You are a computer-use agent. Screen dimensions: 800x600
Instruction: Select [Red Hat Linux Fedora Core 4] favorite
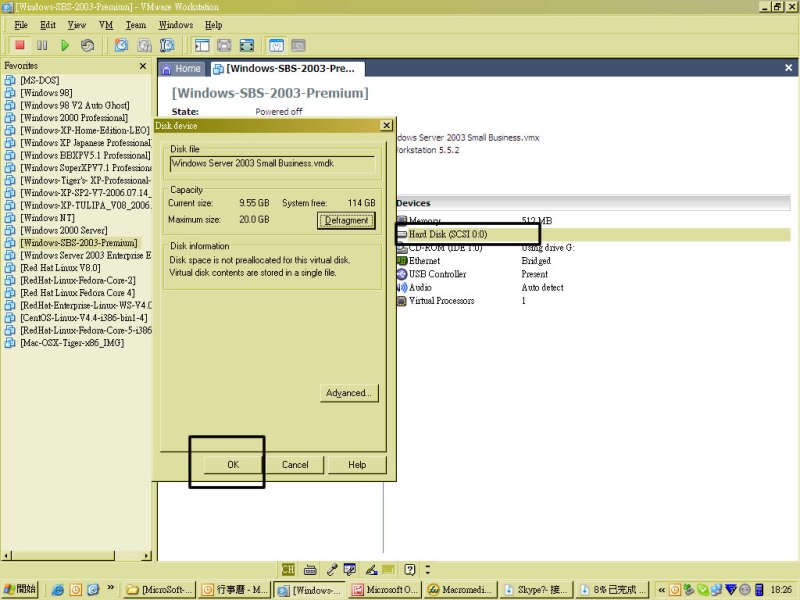78,292
